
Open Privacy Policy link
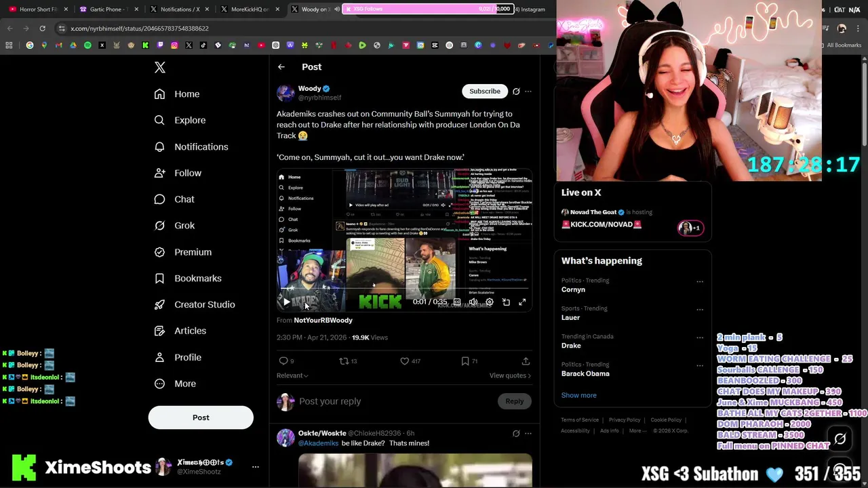tap(625, 420)
